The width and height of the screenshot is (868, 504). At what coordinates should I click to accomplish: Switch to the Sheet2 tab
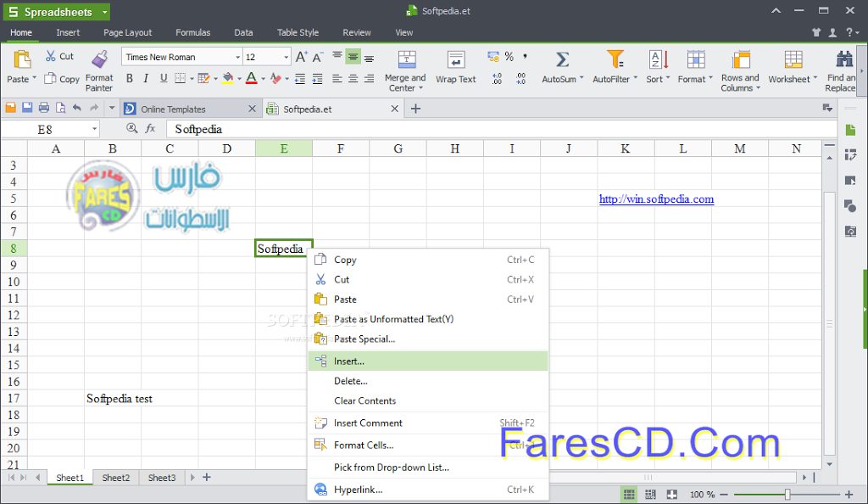[x=115, y=478]
